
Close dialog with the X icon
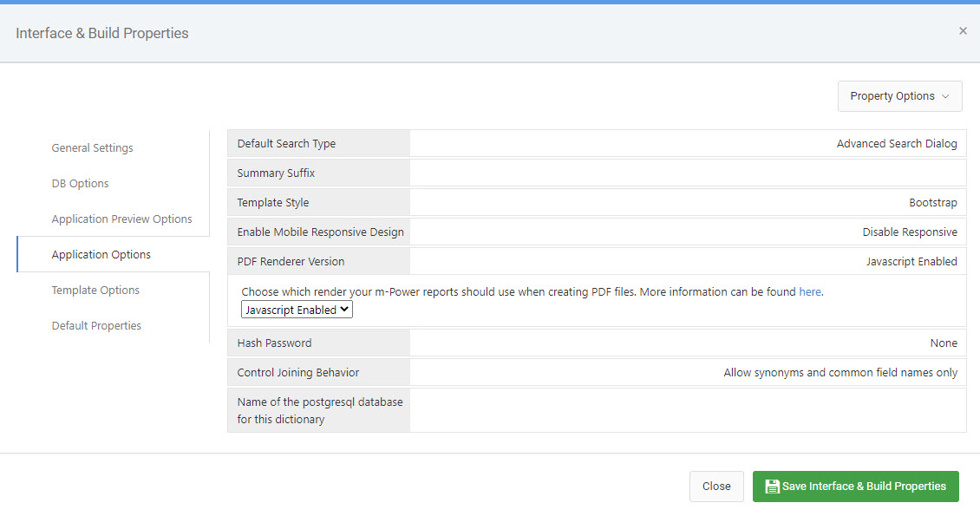(963, 30)
